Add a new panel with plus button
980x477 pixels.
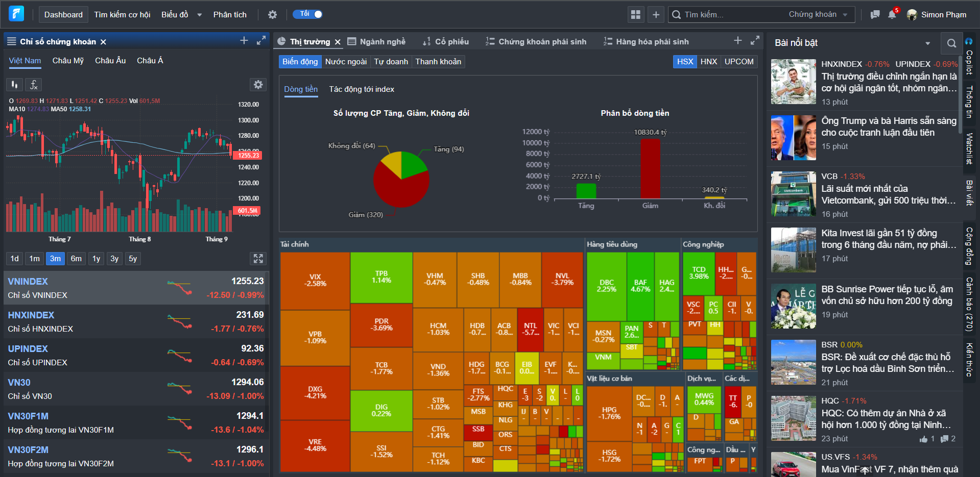(x=656, y=15)
